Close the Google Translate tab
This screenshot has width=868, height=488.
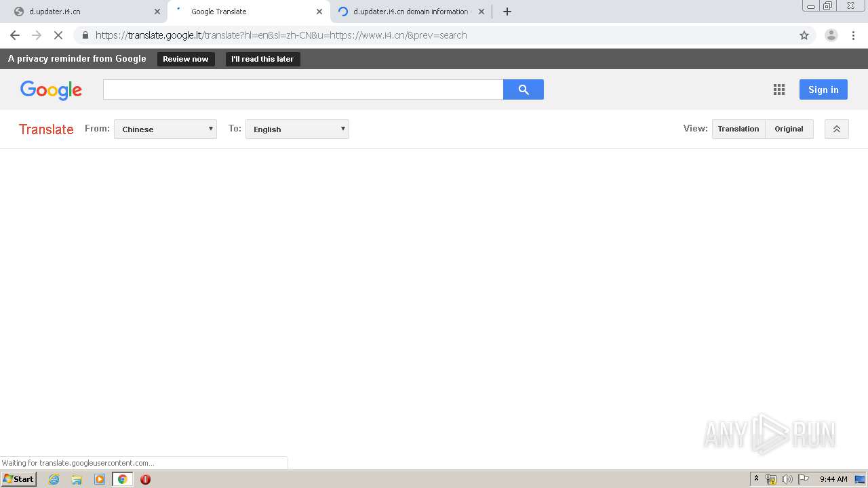pyautogui.click(x=319, y=12)
